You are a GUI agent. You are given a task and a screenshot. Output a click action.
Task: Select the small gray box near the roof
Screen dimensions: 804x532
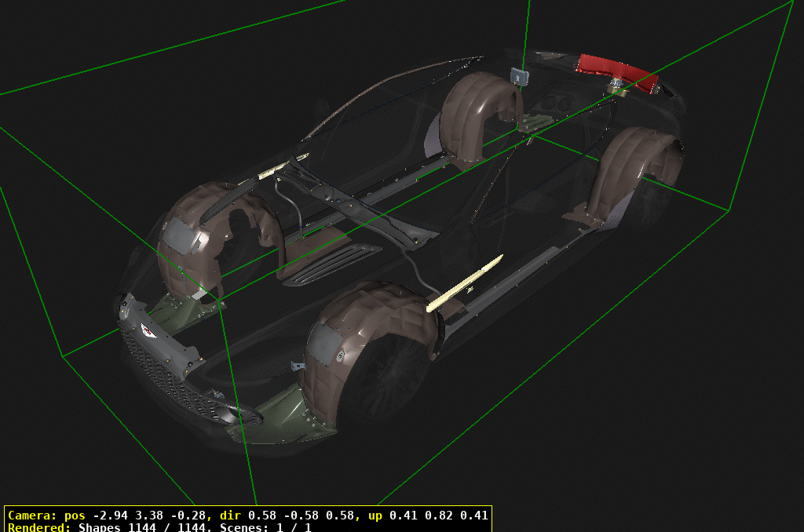coord(520,76)
